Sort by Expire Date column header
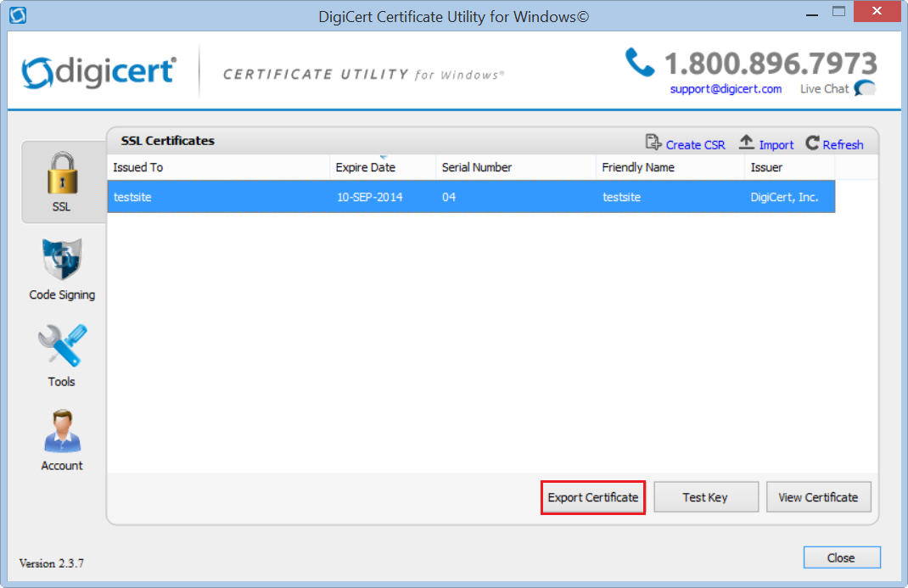Image resolution: width=908 pixels, height=588 pixels. coord(382,167)
